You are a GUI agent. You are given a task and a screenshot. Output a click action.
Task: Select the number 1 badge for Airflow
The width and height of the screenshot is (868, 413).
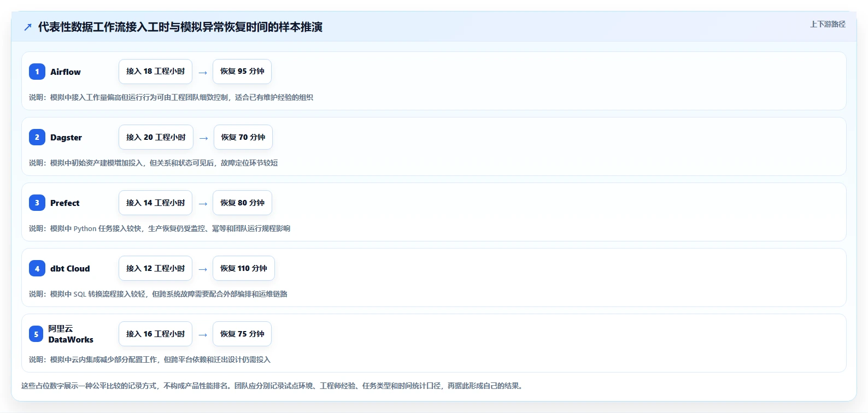(37, 72)
